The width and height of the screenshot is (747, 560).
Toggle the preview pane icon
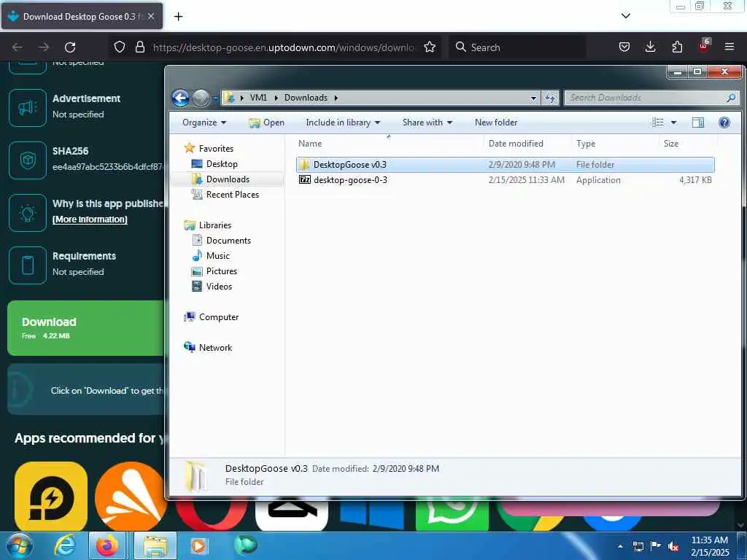pyautogui.click(x=698, y=122)
